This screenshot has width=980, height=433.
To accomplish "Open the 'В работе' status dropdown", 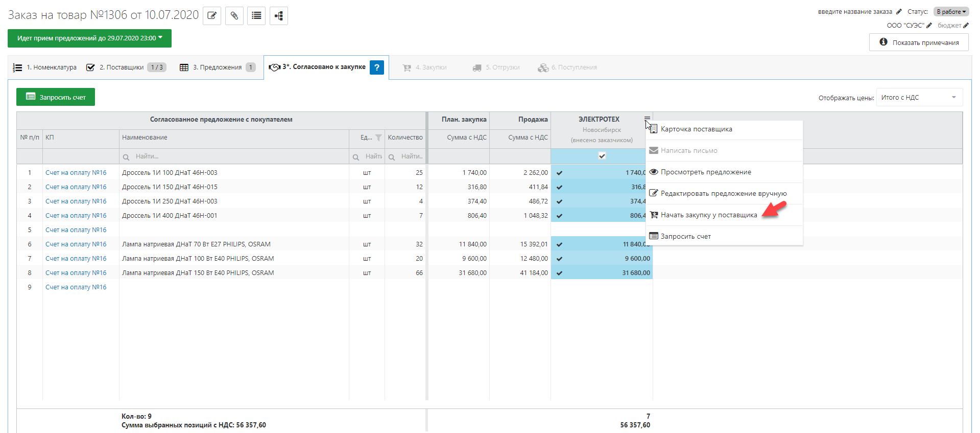I will point(951,12).
